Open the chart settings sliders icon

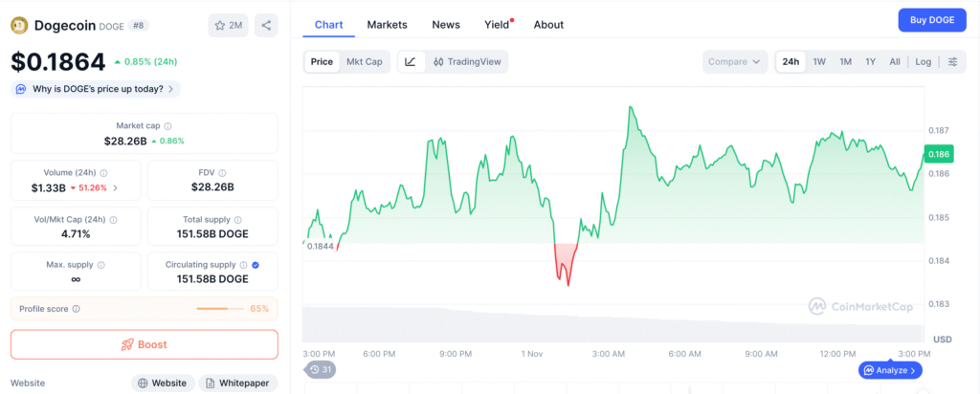pyautogui.click(x=952, y=62)
